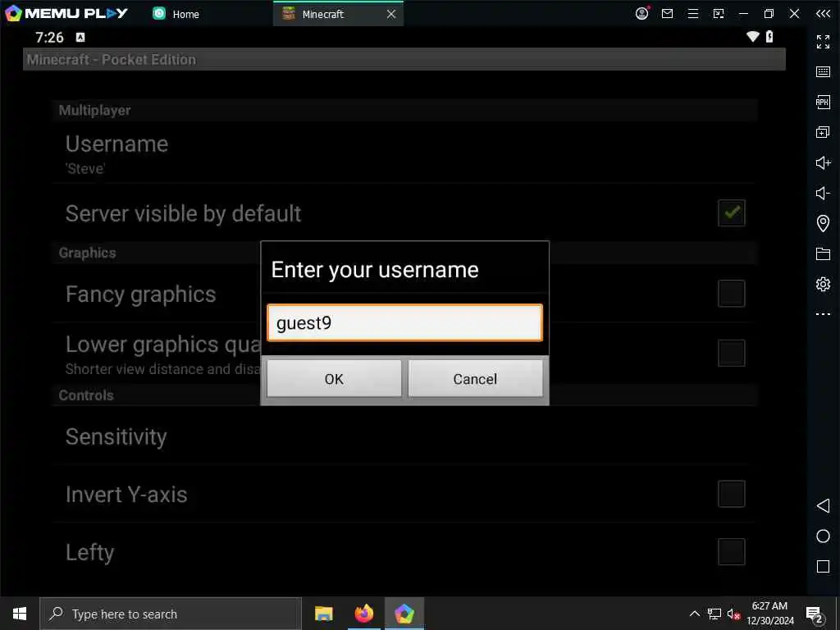Tick the Lefty checkbox
Screen dimensions: 840x630
[x=731, y=551]
